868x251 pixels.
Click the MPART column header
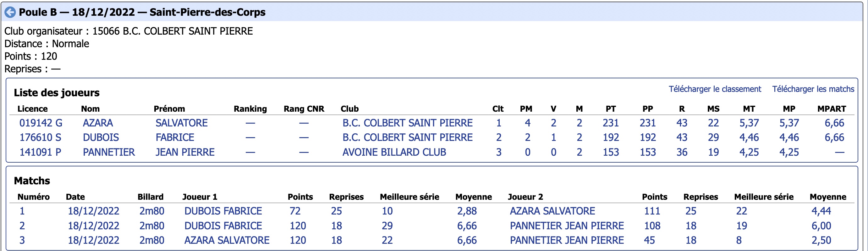coord(832,109)
